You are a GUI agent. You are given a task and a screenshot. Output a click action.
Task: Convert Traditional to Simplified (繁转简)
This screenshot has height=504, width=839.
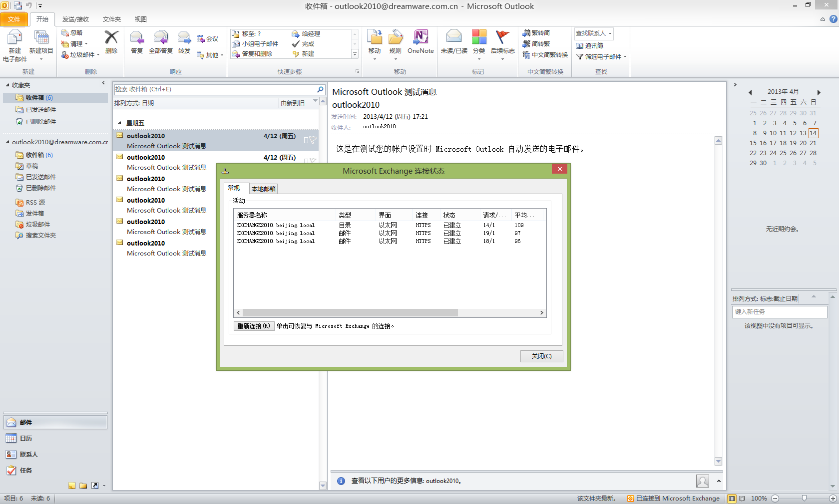[536, 33]
